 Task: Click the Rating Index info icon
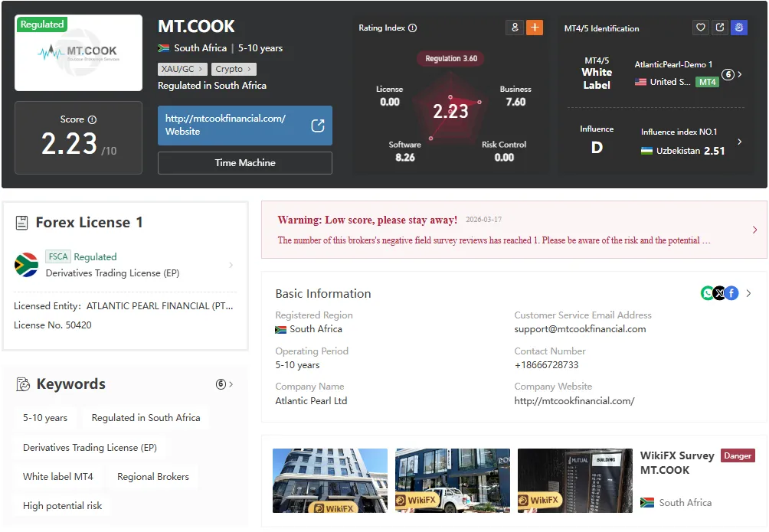pyautogui.click(x=412, y=28)
